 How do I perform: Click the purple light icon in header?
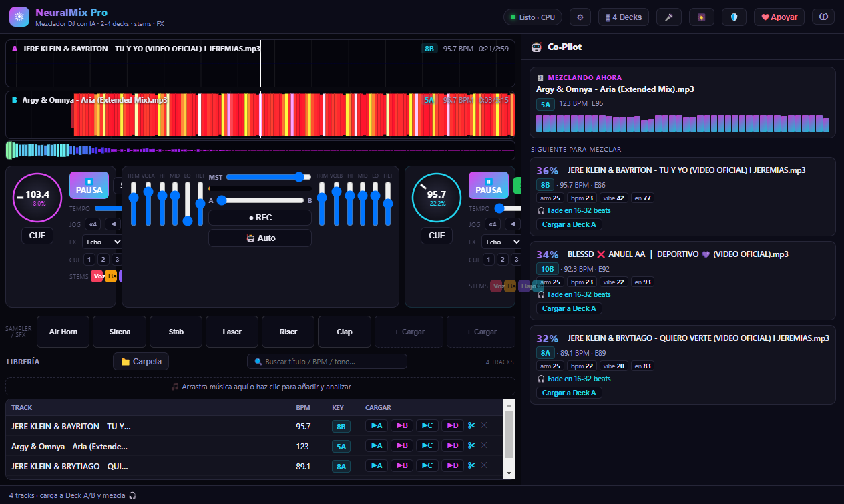701,17
